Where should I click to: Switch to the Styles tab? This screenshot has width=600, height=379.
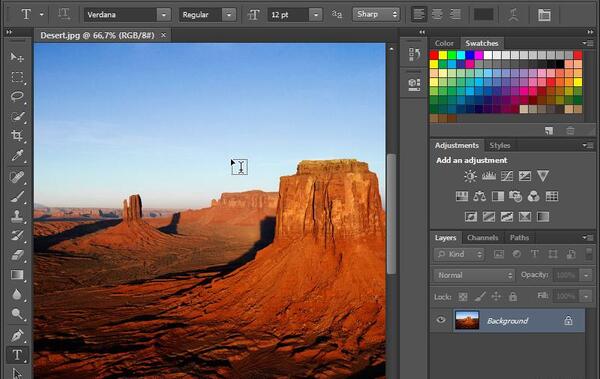coord(500,145)
